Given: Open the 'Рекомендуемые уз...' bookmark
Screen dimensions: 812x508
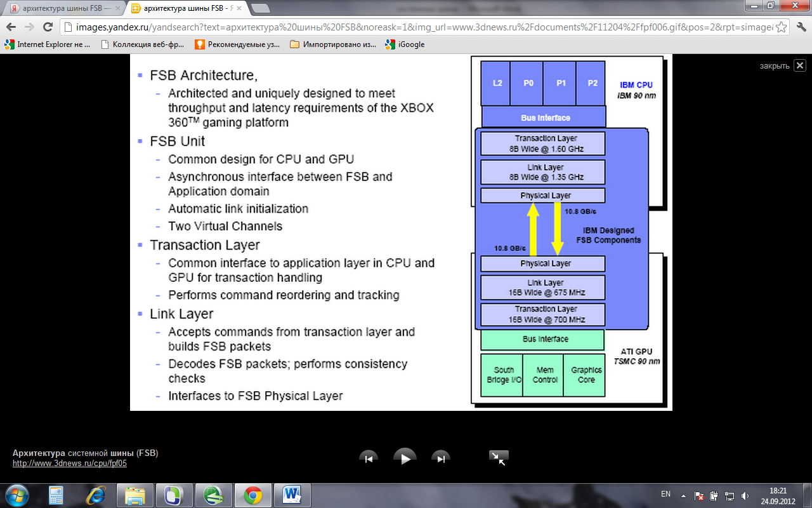Looking at the screenshot, I should (237, 44).
